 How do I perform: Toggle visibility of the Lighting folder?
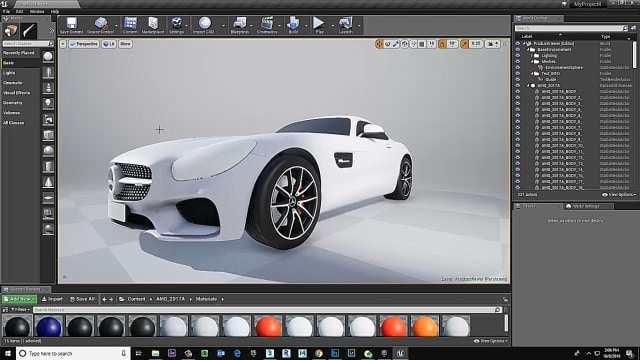pos(518,56)
